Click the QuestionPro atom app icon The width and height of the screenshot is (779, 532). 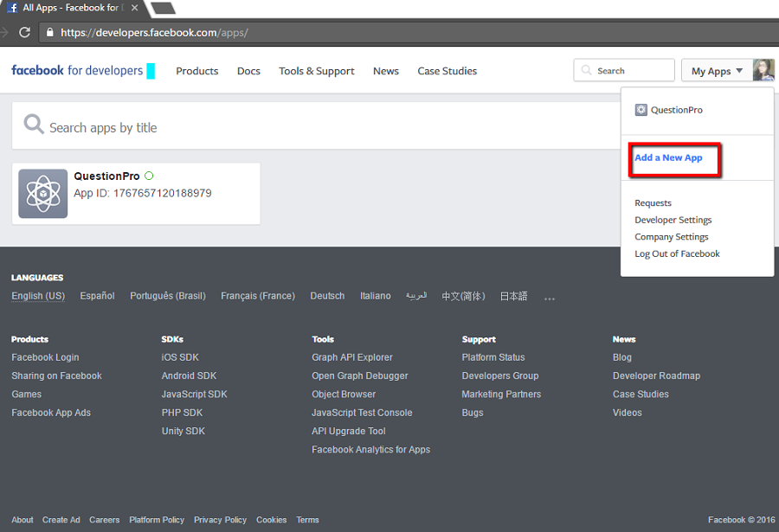[x=43, y=193]
